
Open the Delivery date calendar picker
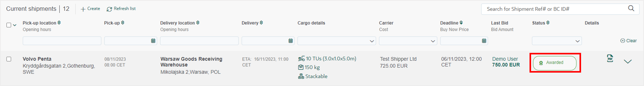[x=291, y=41]
